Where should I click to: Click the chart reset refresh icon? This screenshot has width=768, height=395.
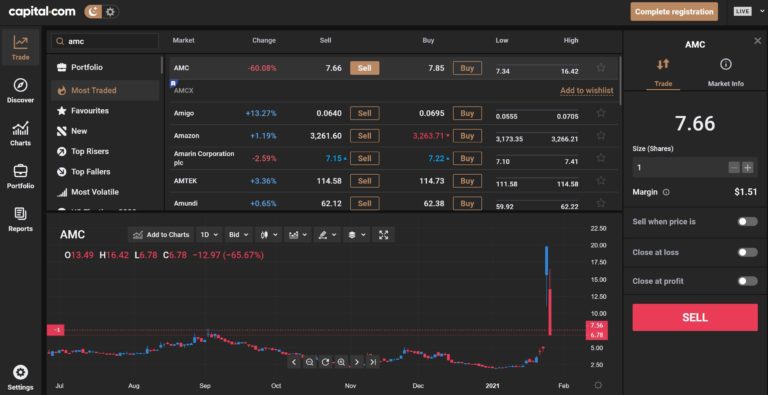tap(325, 362)
